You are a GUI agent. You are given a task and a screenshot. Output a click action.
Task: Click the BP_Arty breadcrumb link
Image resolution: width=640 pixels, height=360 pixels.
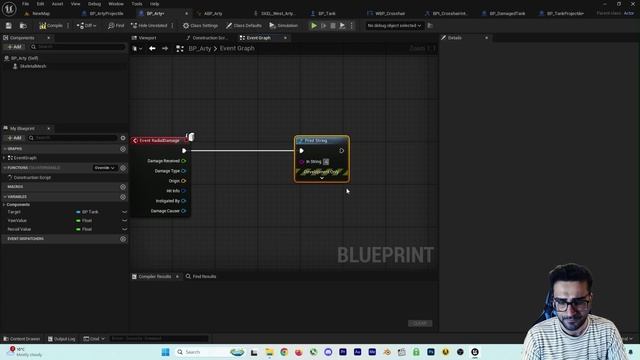(x=200, y=49)
